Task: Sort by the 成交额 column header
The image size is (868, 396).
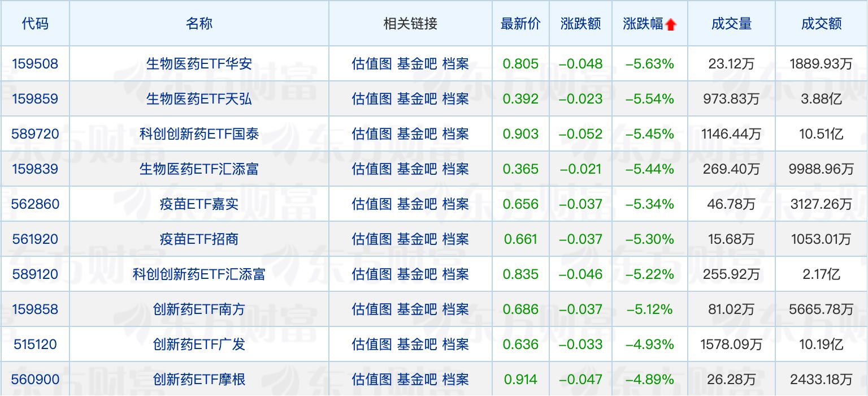Action: coord(821,24)
